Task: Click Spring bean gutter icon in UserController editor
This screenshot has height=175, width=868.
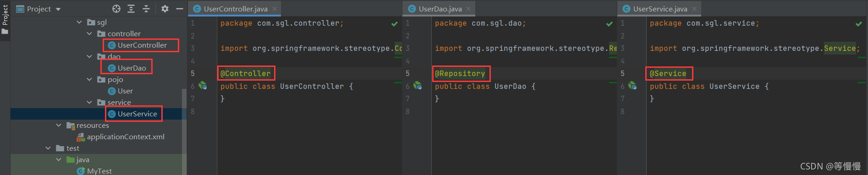Action: [203, 86]
